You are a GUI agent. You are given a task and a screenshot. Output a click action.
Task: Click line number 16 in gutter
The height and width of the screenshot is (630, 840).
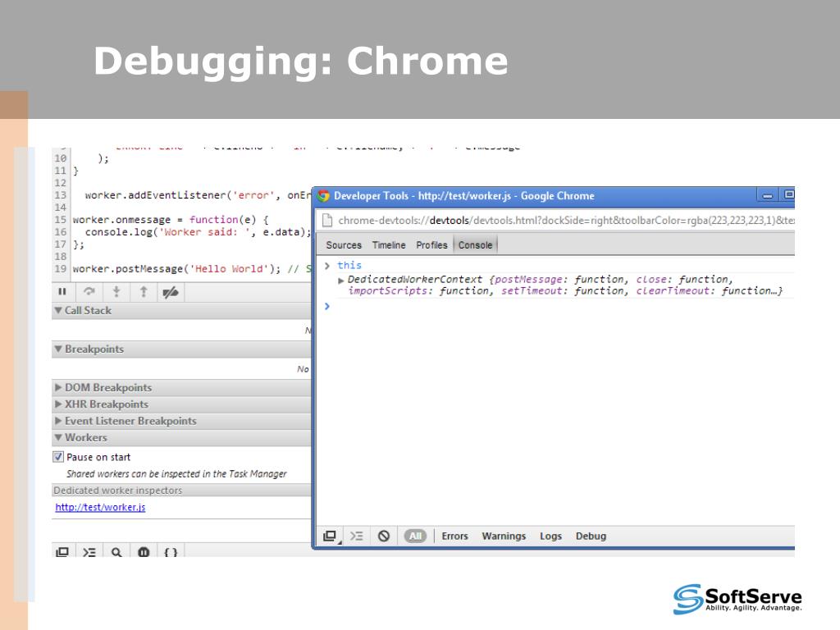[60, 231]
